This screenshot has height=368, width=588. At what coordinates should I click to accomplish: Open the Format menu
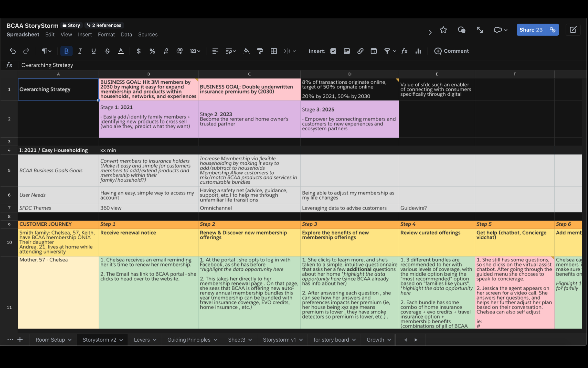(106, 35)
